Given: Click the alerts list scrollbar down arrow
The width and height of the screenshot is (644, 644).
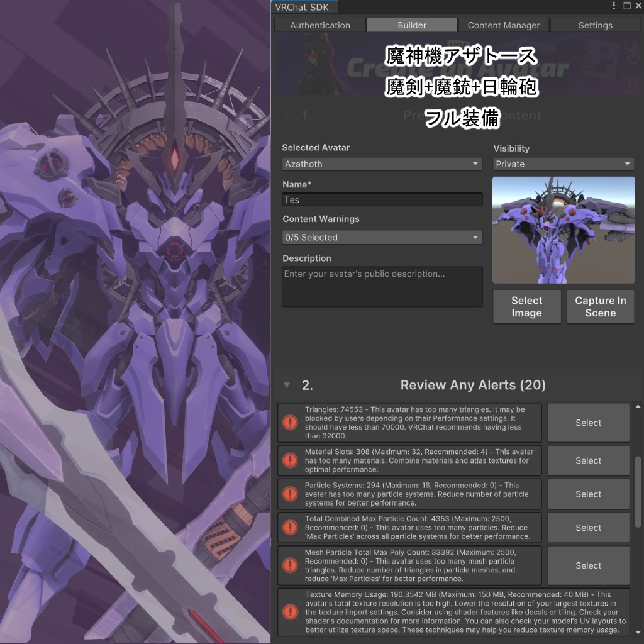Looking at the screenshot, I should [x=638, y=633].
